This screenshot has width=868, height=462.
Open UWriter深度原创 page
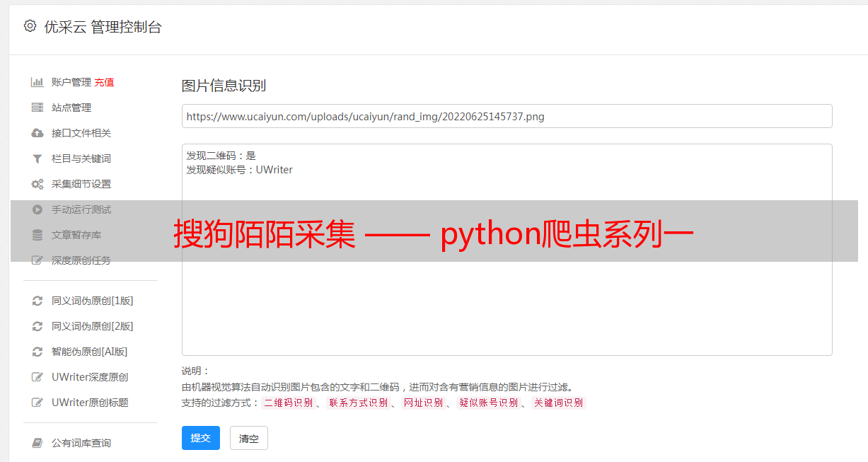[x=90, y=377]
